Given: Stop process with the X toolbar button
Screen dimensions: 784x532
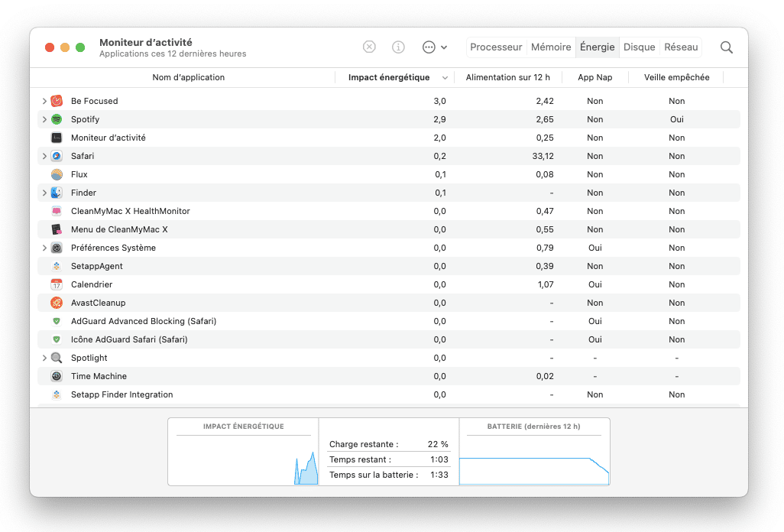Looking at the screenshot, I should (369, 47).
